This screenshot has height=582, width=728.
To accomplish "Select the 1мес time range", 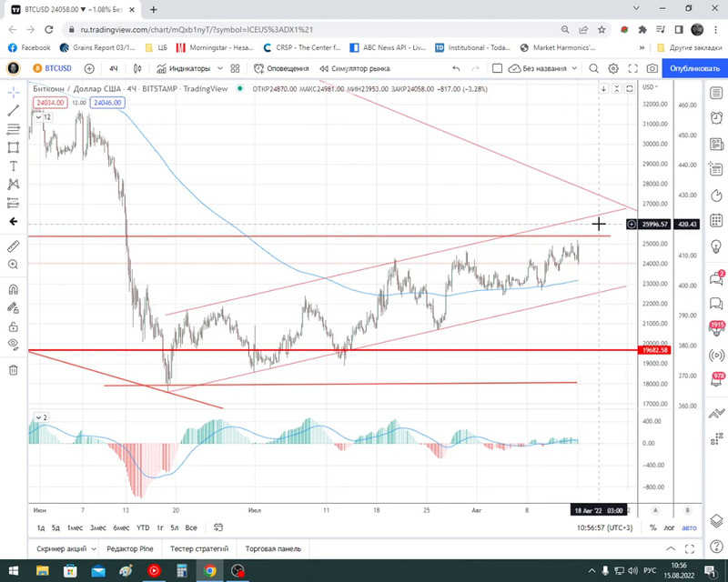I will point(75,527).
